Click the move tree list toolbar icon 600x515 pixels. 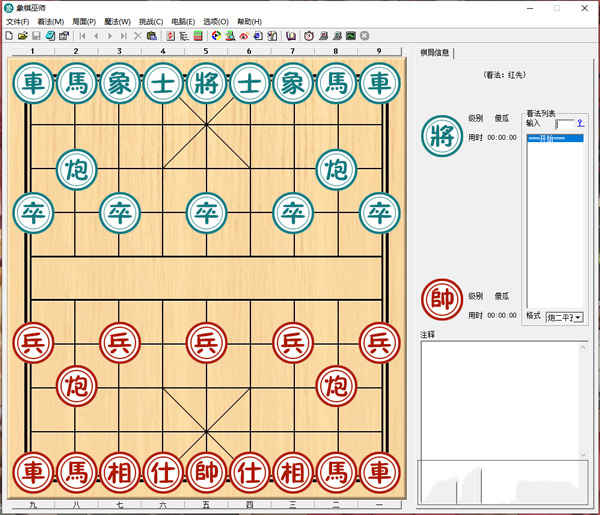tap(184, 36)
